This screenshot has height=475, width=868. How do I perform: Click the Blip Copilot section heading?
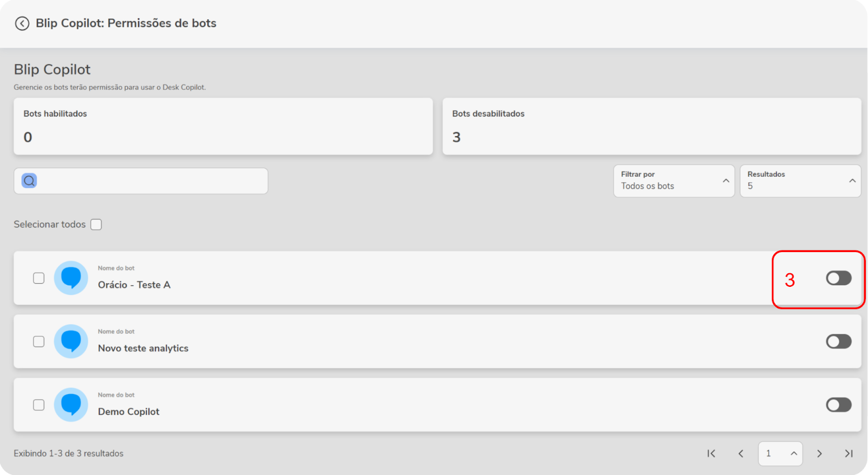52,69
